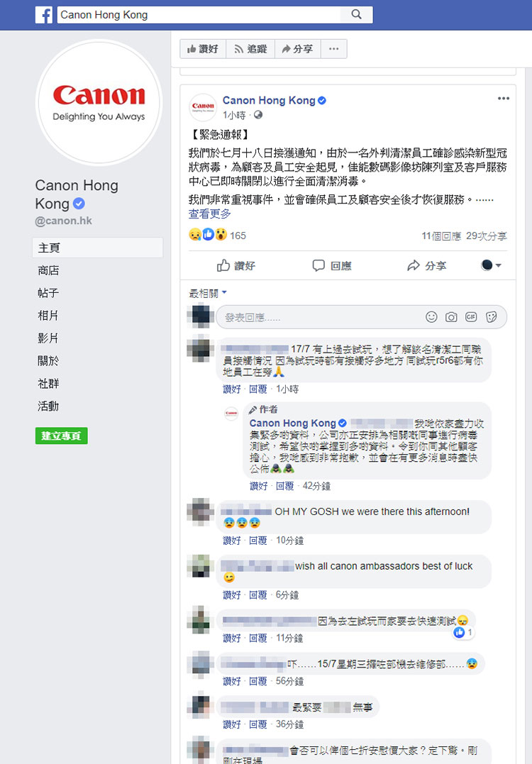Click green 建立專頁 button
Image resolution: width=532 pixels, height=764 pixels.
[x=62, y=436]
